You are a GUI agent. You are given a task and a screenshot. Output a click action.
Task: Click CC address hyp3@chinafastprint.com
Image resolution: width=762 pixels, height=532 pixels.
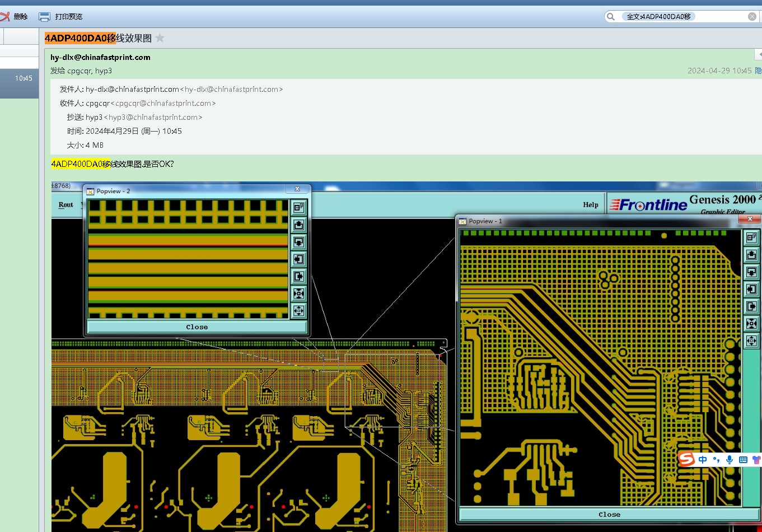(x=153, y=117)
